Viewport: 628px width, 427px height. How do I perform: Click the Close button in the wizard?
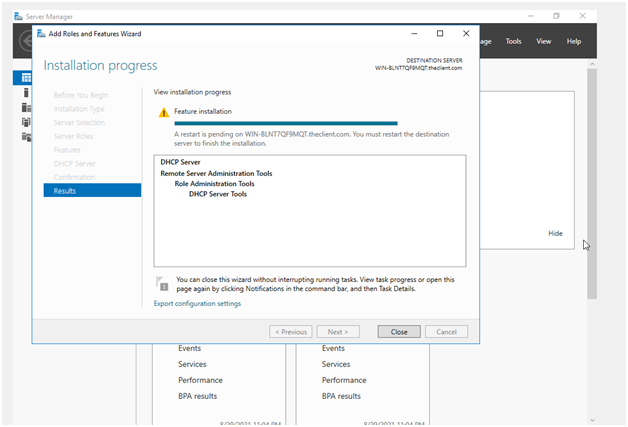pyautogui.click(x=399, y=332)
